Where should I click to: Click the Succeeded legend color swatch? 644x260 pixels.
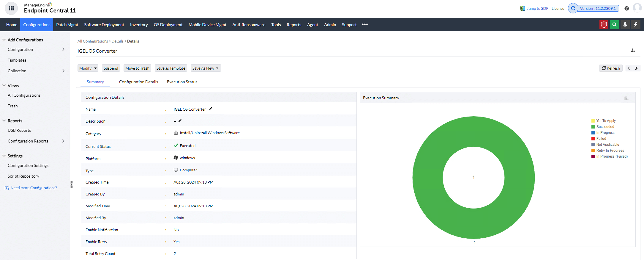[x=593, y=127]
